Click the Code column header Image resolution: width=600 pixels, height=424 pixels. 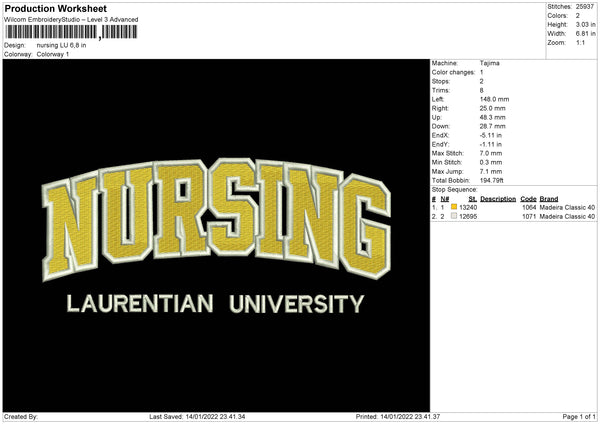click(x=528, y=199)
